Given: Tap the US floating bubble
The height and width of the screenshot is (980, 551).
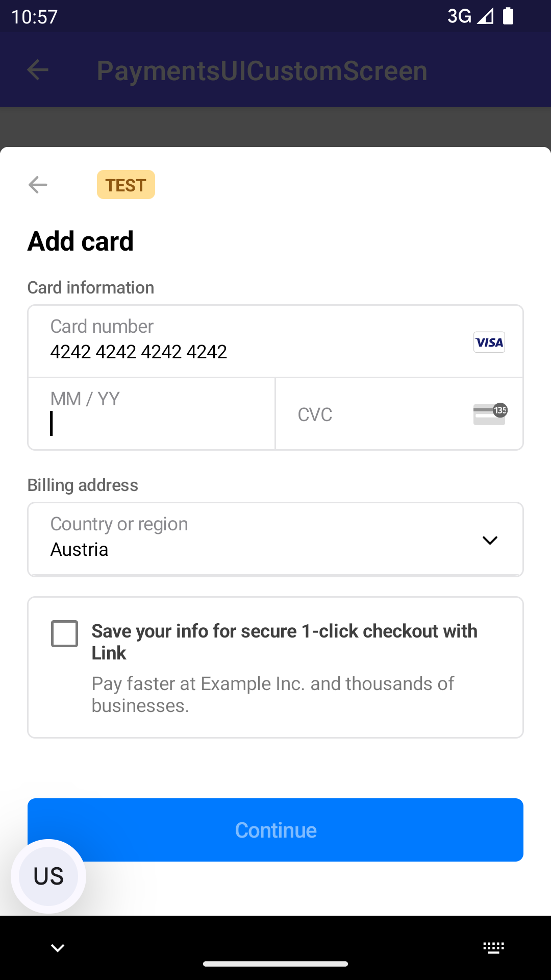Looking at the screenshot, I should pyautogui.click(x=48, y=876).
